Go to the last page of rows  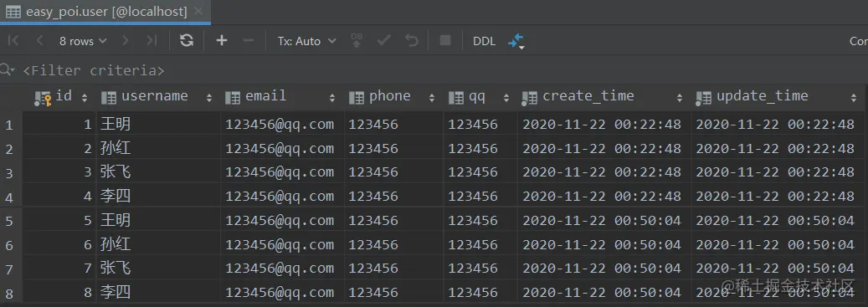click(x=152, y=40)
